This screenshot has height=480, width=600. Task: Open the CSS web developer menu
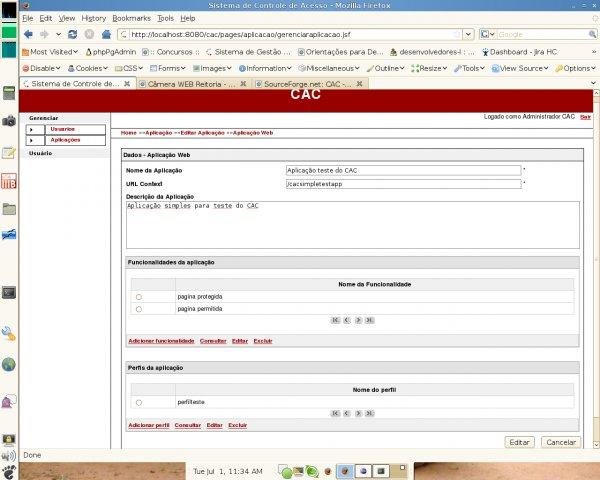(129, 68)
